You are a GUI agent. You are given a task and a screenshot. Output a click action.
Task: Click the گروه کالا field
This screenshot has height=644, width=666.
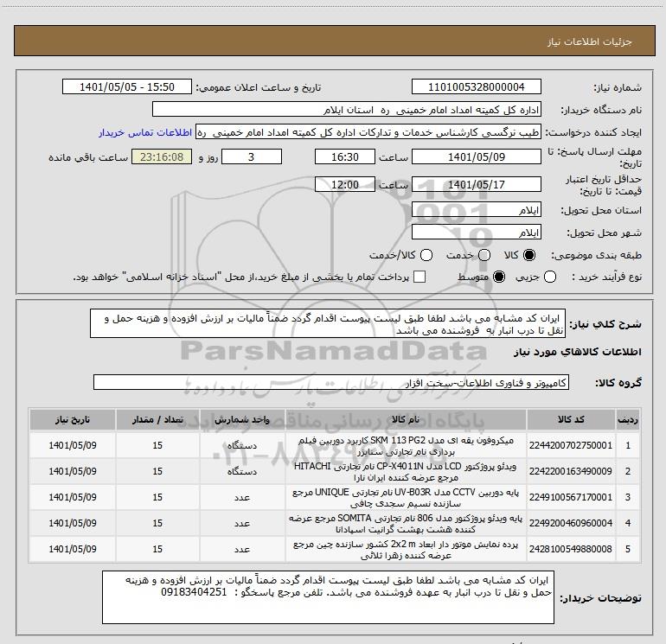click(x=331, y=382)
